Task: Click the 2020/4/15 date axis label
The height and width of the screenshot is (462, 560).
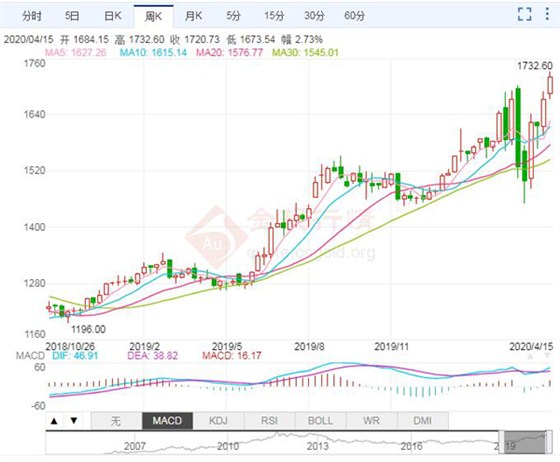Action: (531, 346)
